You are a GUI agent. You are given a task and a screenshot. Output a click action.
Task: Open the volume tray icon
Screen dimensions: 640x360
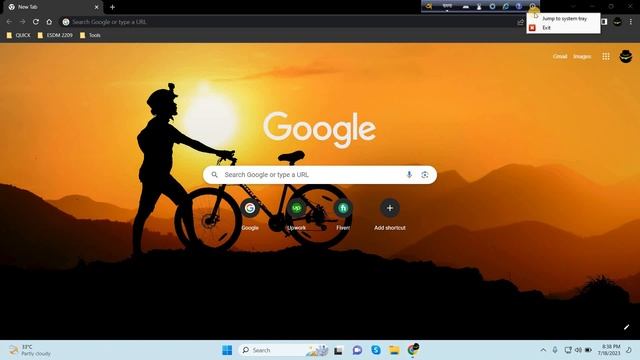pos(578,350)
